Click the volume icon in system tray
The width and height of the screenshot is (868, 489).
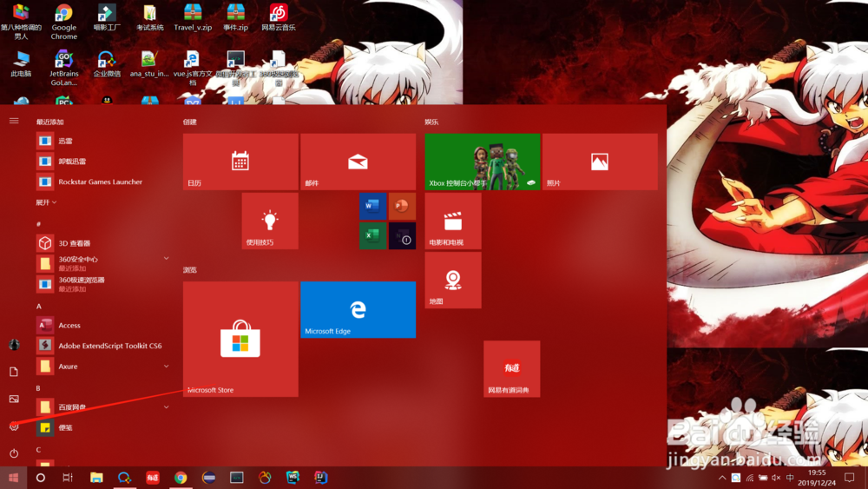tap(776, 478)
